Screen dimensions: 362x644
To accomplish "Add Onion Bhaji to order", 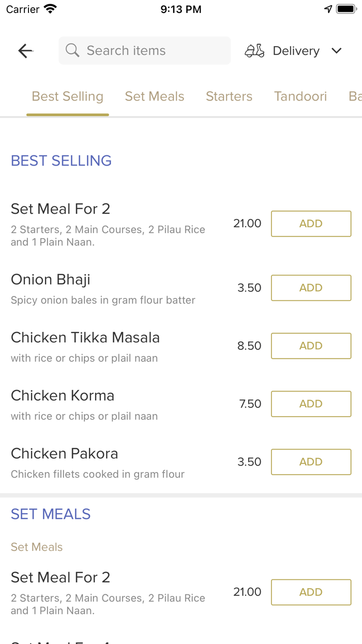I will [x=311, y=288].
